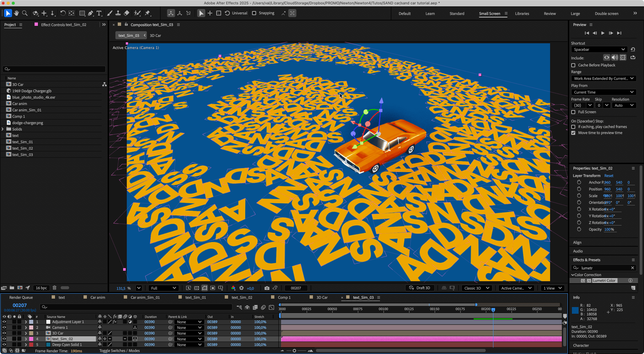The image size is (644, 354).
Task: Uncheck Move time to preview time
Action: click(573, 133)
